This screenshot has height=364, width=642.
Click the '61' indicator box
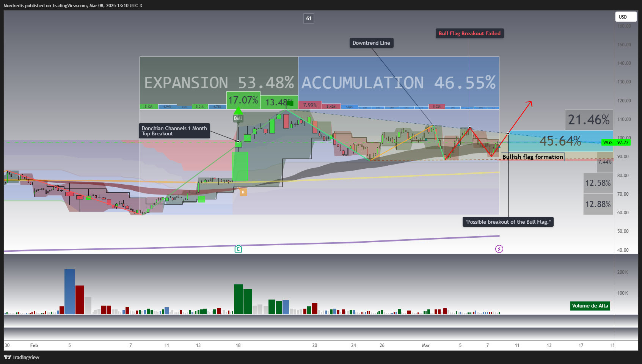click(x=309, y=18)
